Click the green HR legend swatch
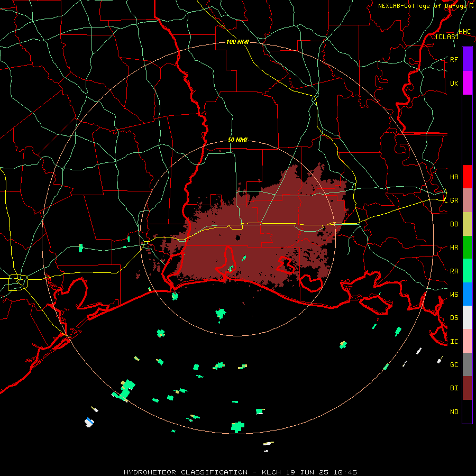 click(467, 248)
